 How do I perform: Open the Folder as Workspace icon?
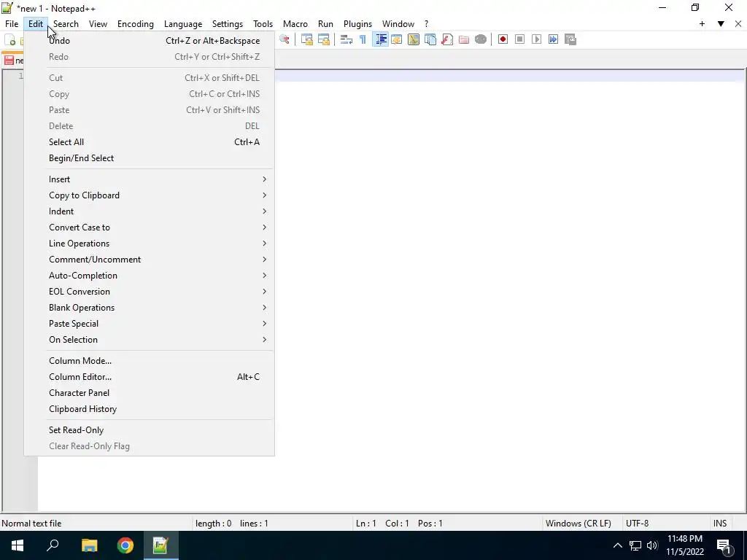pyautogui.click(x=464, y=39)
